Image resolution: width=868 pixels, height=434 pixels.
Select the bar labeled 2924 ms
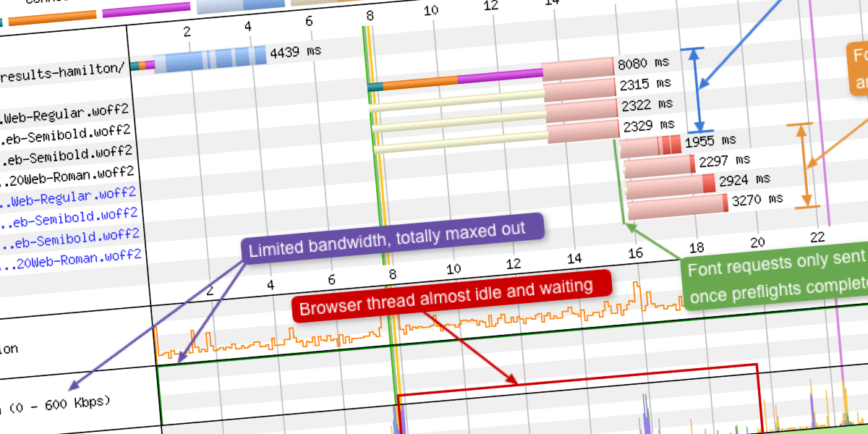[x=671, y=187]
